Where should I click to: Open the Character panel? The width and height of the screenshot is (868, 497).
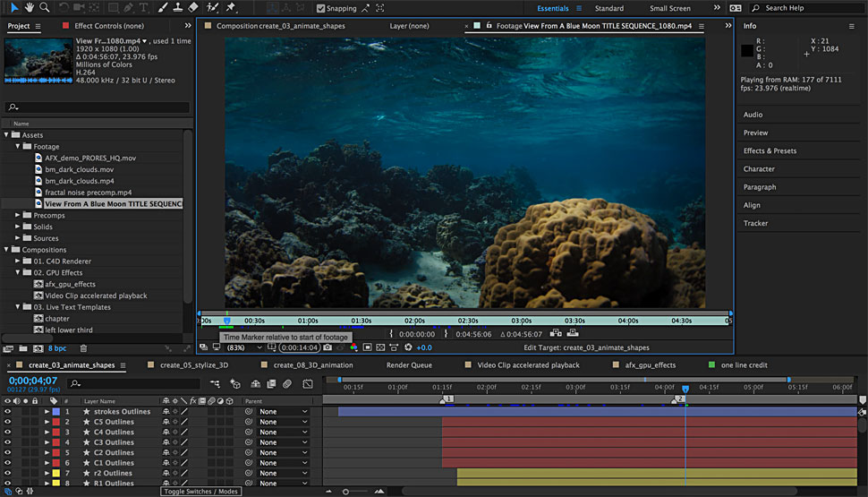[759, 169]
